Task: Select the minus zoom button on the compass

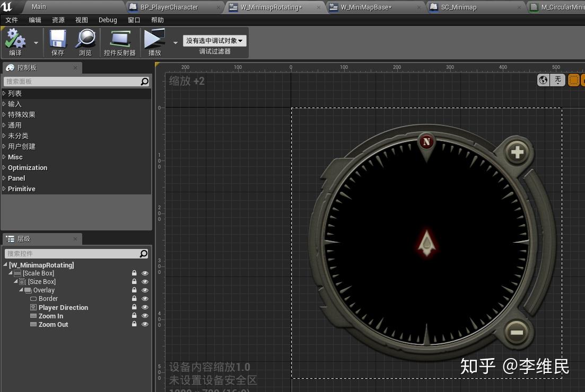Action: tap(517, 333)
